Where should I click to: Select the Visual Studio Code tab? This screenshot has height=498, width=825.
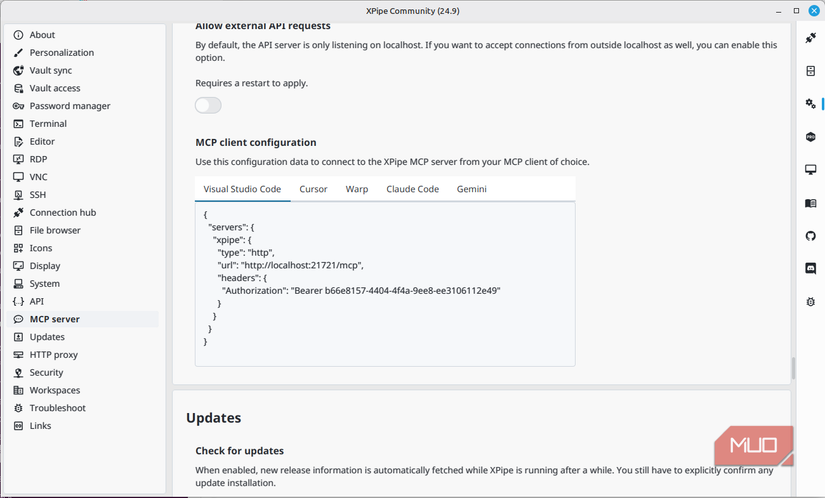click(x=243, y=189)
